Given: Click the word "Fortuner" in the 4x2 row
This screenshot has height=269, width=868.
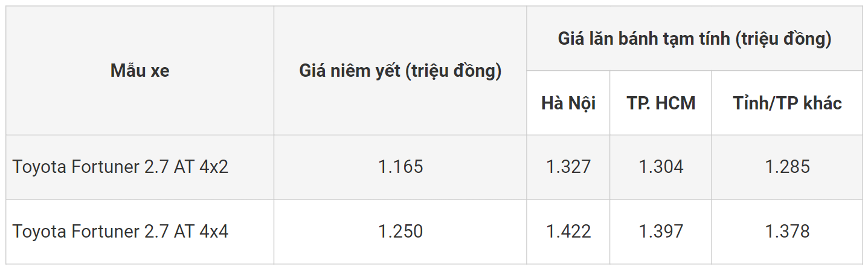Looking at the screenshot, I should tap(106, 167).
